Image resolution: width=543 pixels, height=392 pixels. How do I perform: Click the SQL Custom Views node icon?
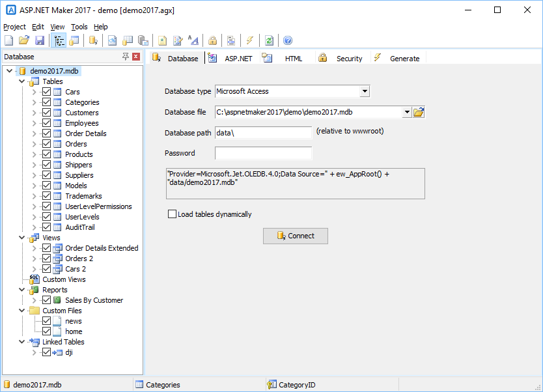coord(34,279)
